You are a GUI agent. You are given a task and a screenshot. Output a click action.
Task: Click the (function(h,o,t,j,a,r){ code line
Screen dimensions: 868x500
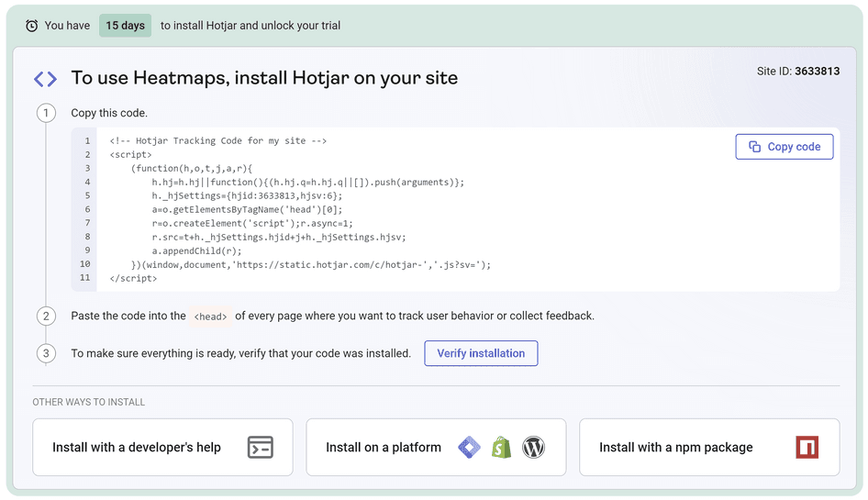[192, 168]
